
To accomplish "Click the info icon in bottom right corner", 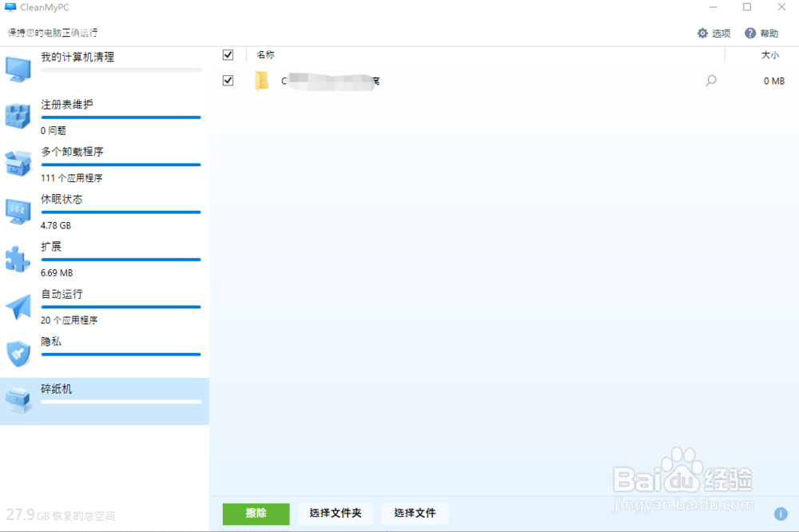I will click(x=781, y=514).
